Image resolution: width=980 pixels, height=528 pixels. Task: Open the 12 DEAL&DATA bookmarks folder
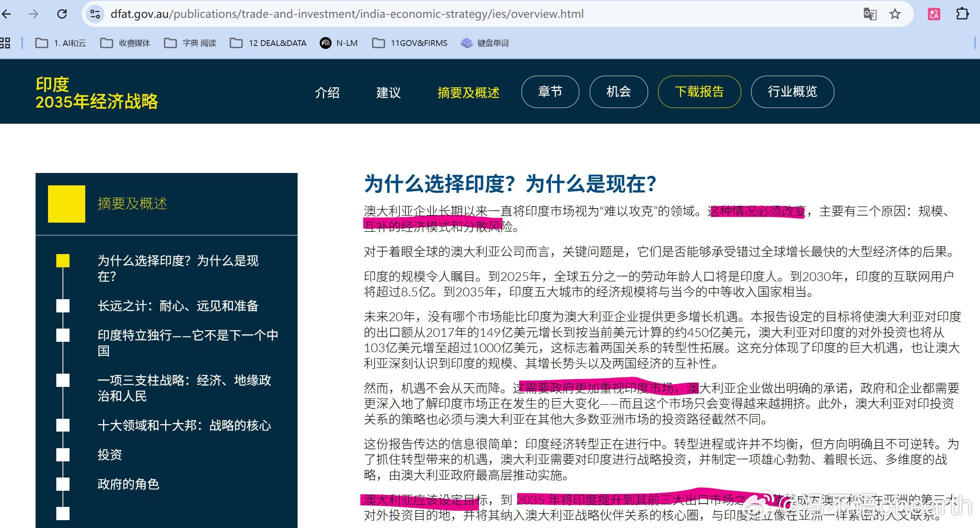268,43
